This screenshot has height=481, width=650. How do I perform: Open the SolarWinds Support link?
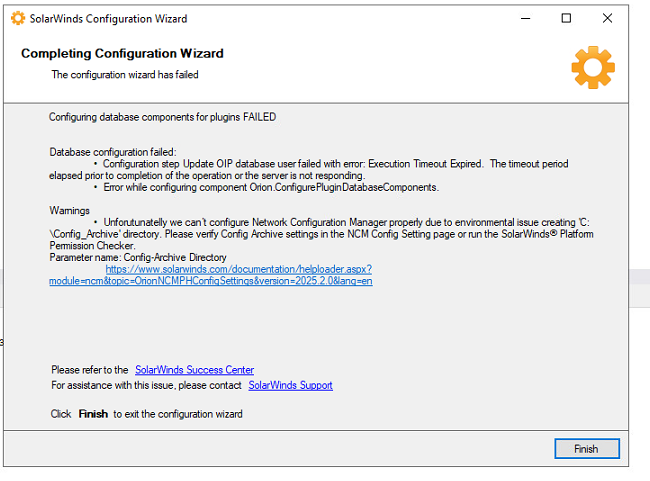290,385
